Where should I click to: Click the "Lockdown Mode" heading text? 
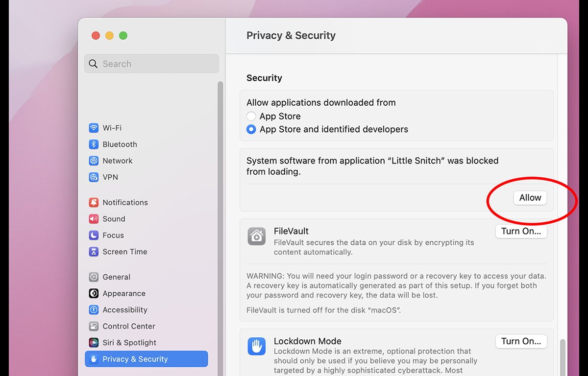(x=308, y=341)
